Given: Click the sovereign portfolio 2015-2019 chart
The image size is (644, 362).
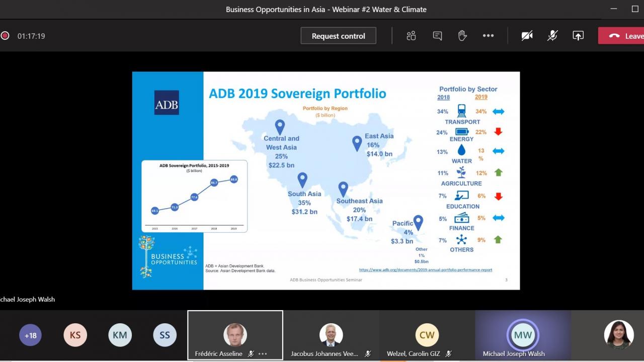Looking at the screenshot, I should 194,196.
